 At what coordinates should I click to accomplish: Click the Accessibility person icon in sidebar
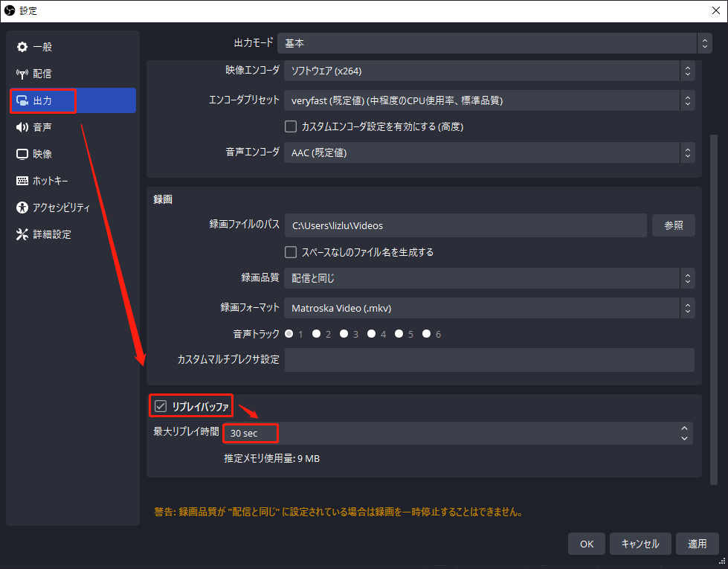pyautogui.click(x=22, y=208)
